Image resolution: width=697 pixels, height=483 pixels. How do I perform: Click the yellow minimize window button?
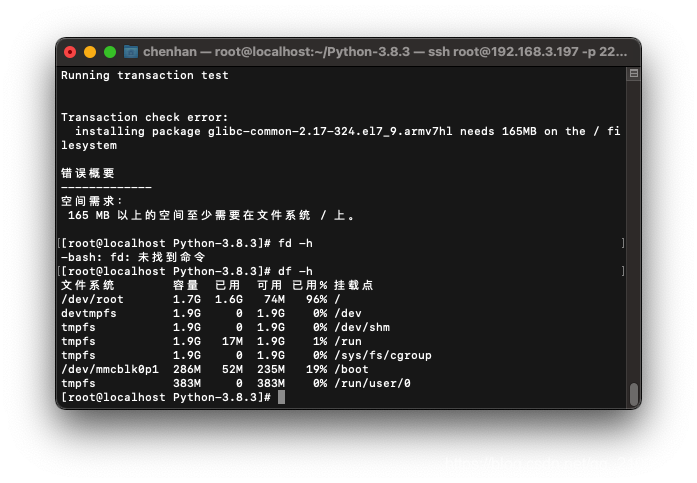90,52
